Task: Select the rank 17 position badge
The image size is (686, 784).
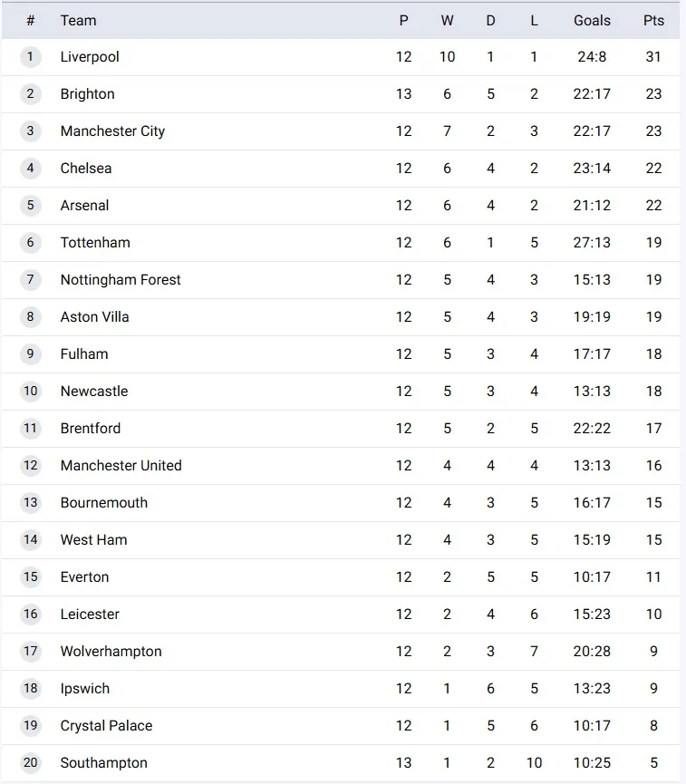Action: (31, 652)
